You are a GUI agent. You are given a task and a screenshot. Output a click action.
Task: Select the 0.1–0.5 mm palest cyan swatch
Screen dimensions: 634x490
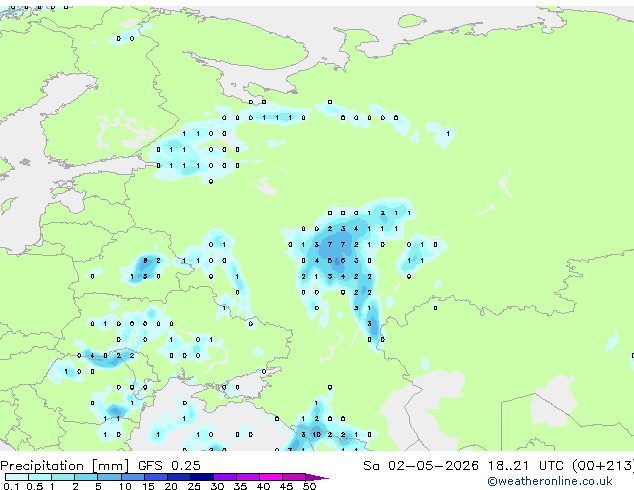pos(17,477)
